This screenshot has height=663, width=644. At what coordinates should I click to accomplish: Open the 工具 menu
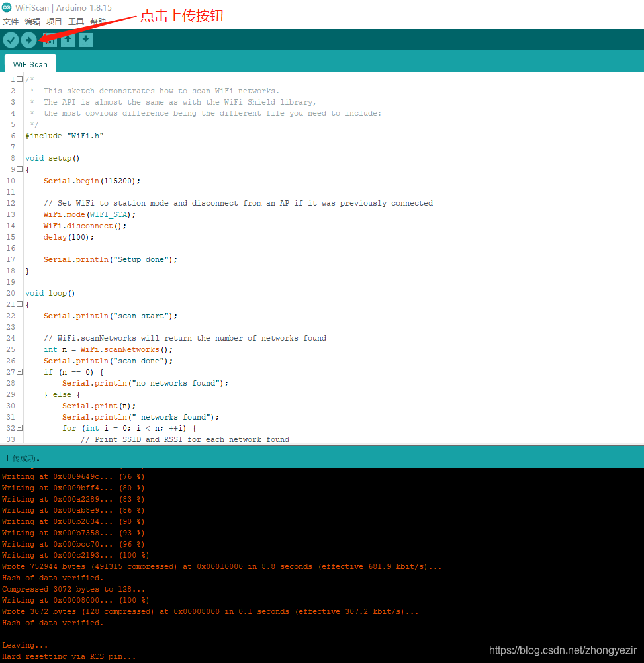[x=75, y=22]
